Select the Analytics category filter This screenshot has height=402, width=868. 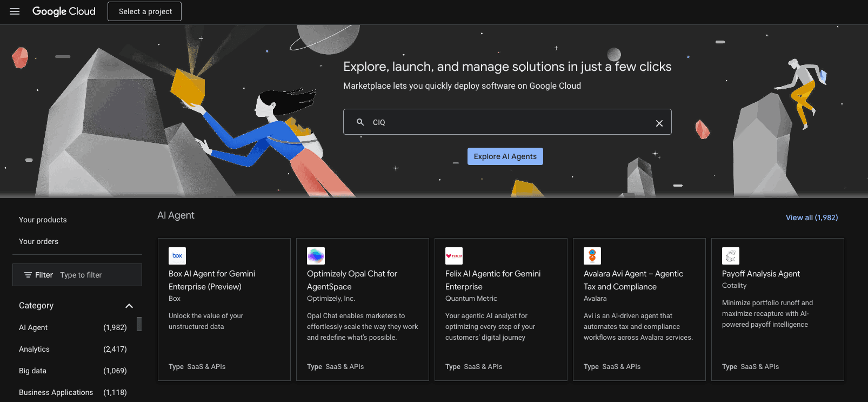click(34, 349)
